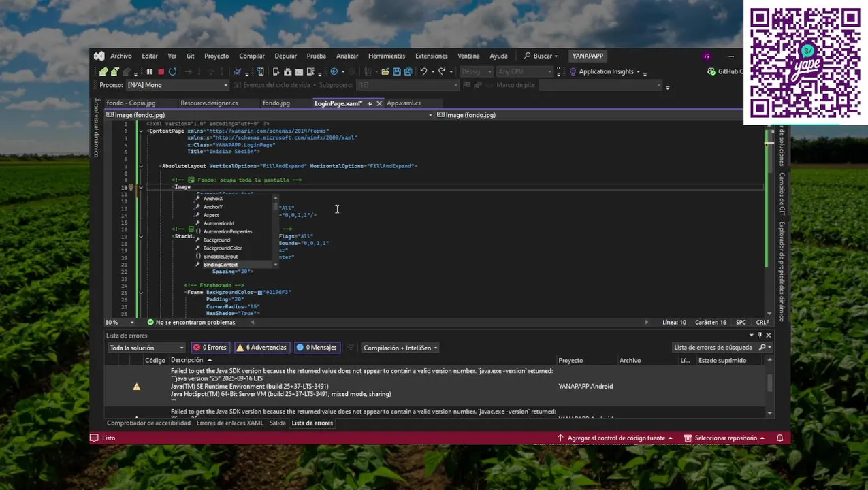Click Seleccionar repositorio in the status bar
This screenshot has height=490, width=868.
pos(724,438)
